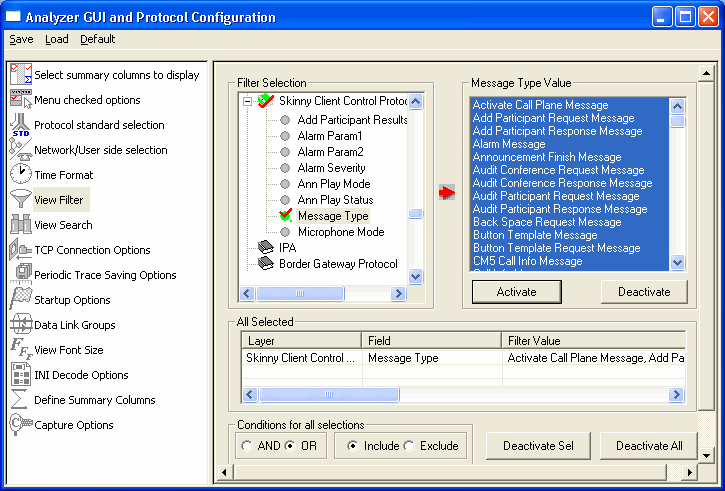The height and width of the screenshot is (491, 725).
Task: Click the Border Gateway Protocol book icon
Action: 266,264
